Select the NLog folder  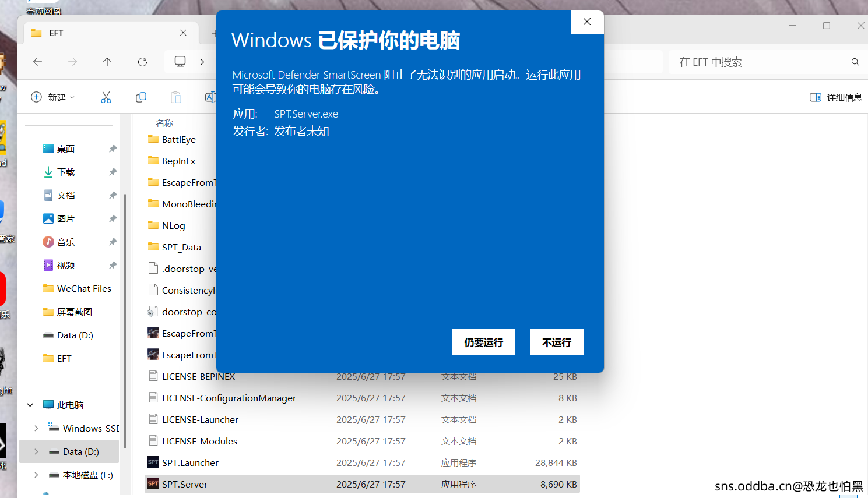(x=167, y=225)
